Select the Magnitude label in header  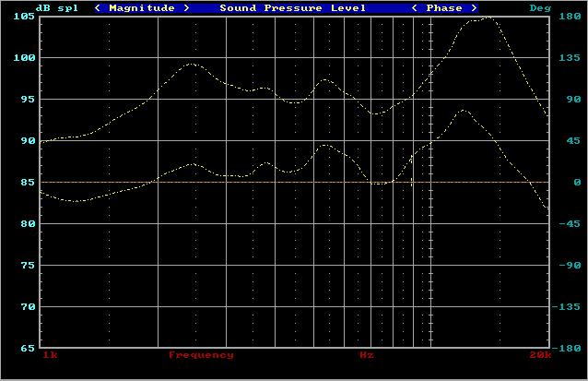(142, 8)
